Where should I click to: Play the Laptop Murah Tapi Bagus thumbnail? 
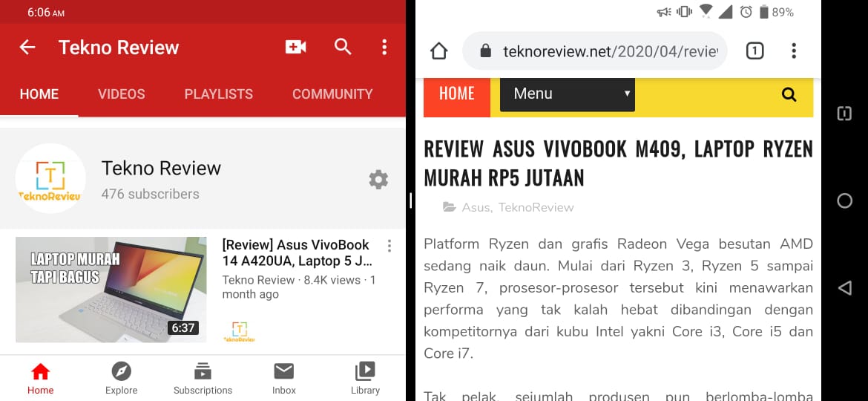111,290
